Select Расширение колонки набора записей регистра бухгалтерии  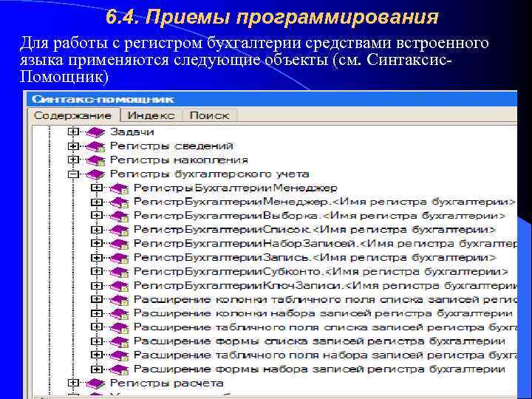pos(323,313)
